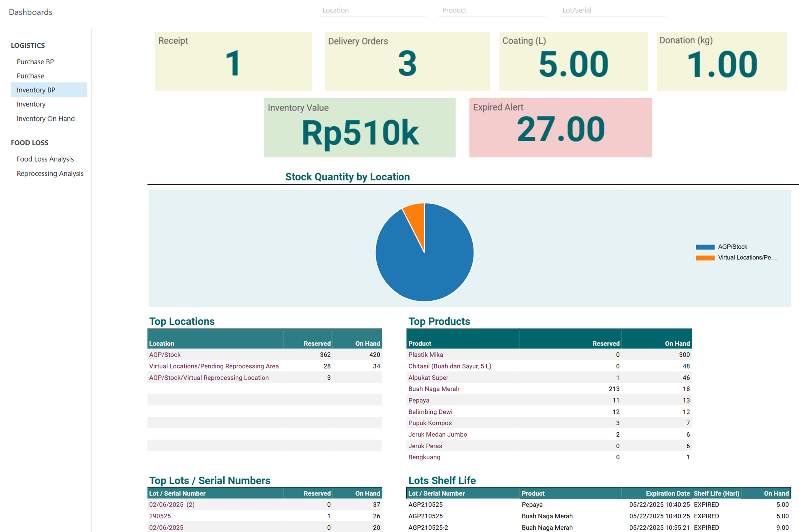799x532 pixels.
Task: Open AGP/Stock location link
Action: click(165, 355)
